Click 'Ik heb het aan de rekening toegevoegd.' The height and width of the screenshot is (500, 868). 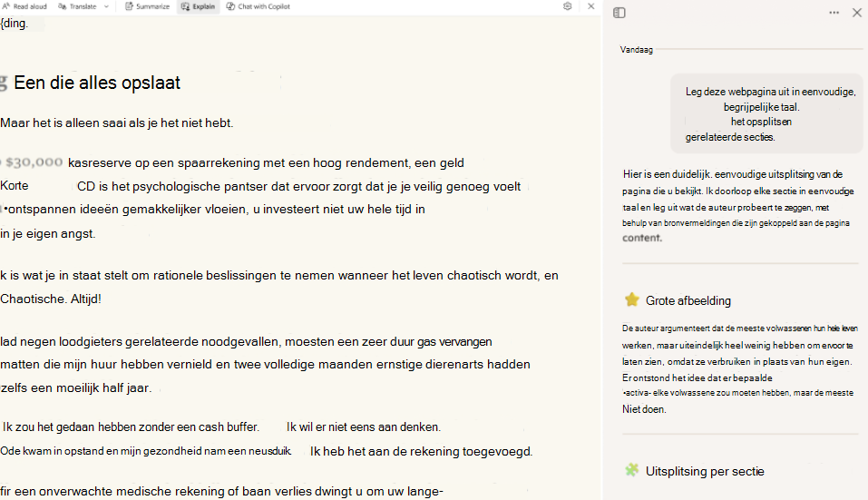[421, 451]
